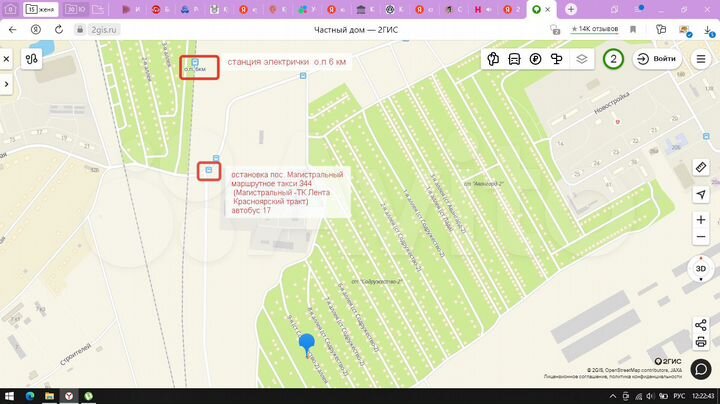Open the hamburger main menu

(701, 59)
